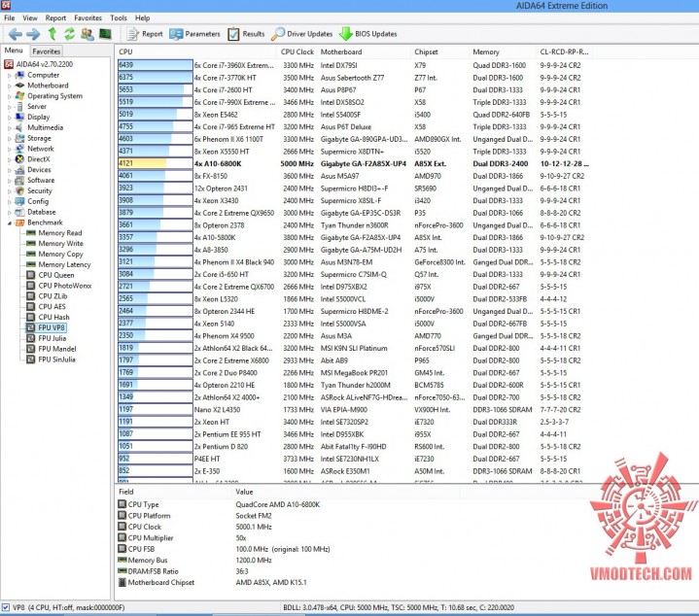The image size is (699, 616).
Task: Sort by the Motherboard column header
Action: [x=364, y=51]
